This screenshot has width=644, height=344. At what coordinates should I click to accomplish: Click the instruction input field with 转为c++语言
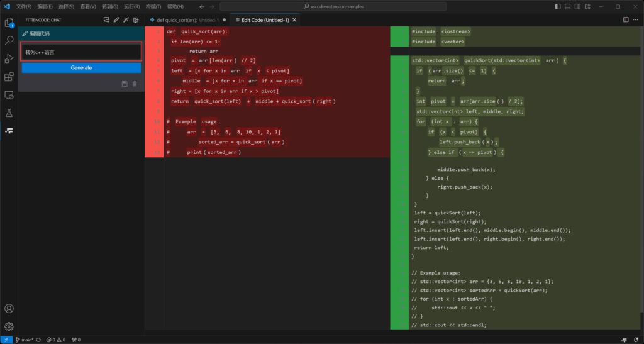(x=81, y=52)
